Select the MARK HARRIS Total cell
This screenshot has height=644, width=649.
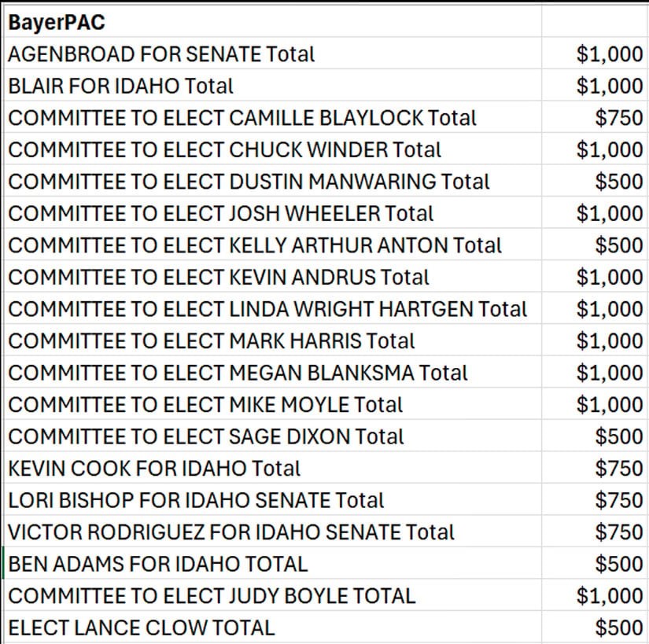pos(212,340)
